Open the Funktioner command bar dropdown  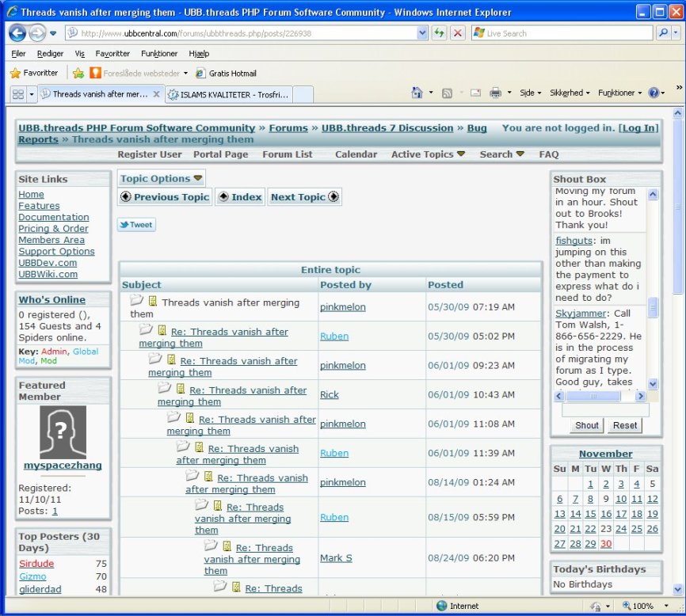click(x=619, y=93)
